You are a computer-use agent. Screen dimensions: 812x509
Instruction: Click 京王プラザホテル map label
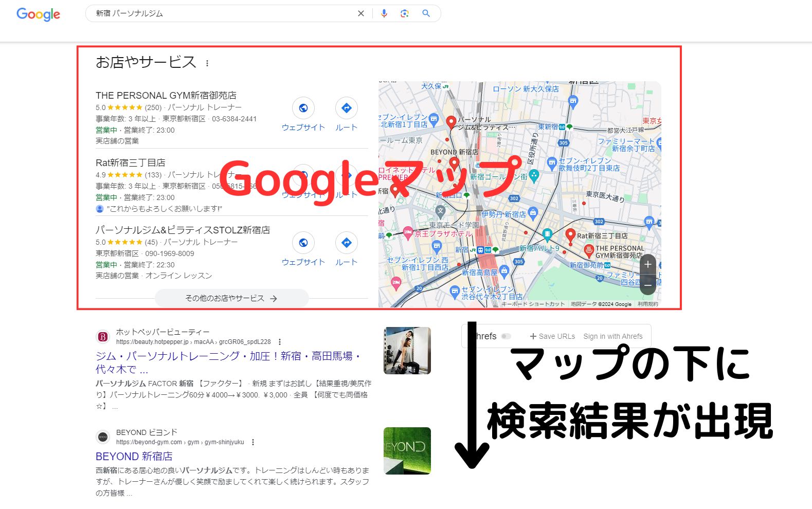(443, 233)
